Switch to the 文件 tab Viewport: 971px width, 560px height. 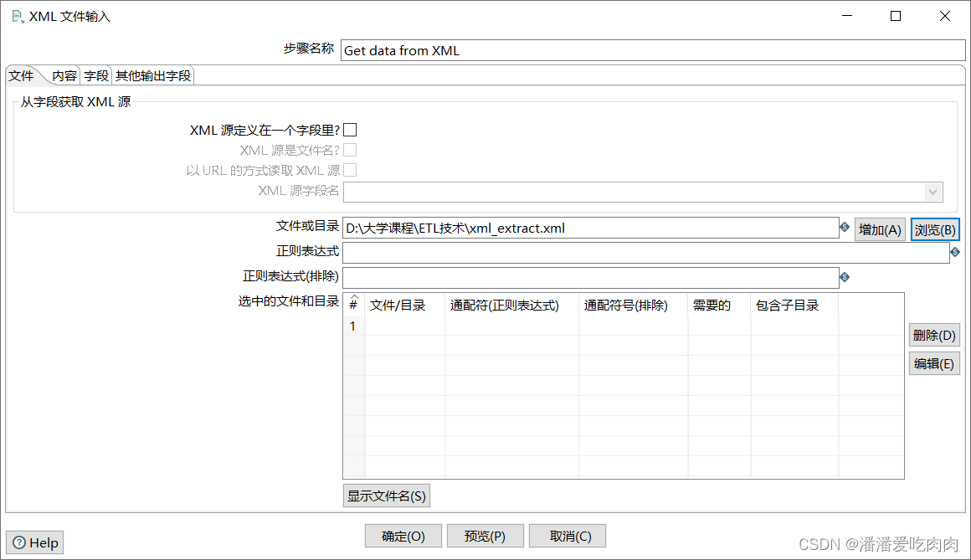(21, 75)
